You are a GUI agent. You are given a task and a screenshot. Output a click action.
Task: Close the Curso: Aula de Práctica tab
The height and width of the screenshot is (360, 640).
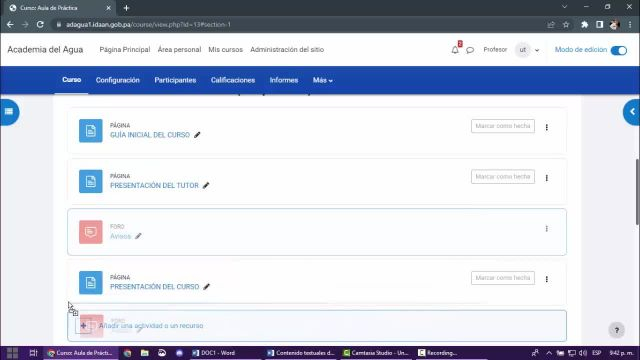point(108,8)
